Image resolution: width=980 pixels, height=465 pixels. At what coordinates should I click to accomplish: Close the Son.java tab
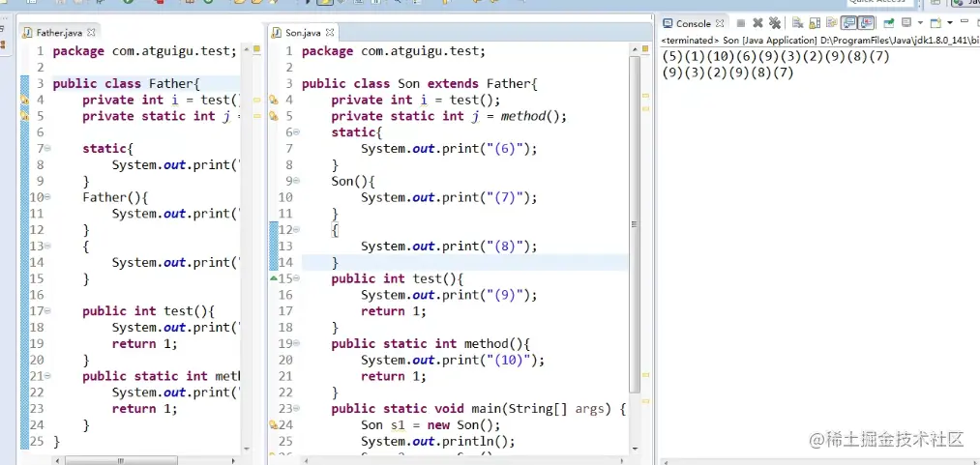(330, 32)
